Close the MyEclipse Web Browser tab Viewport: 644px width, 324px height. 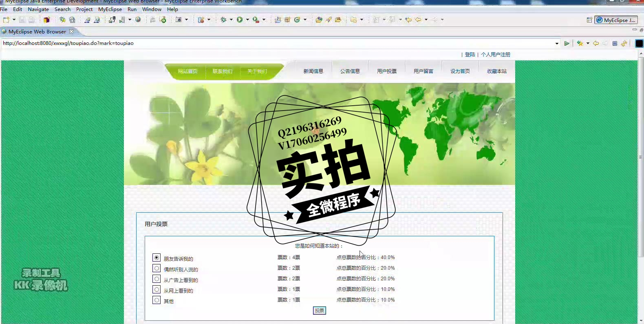[x=71, y=31]
